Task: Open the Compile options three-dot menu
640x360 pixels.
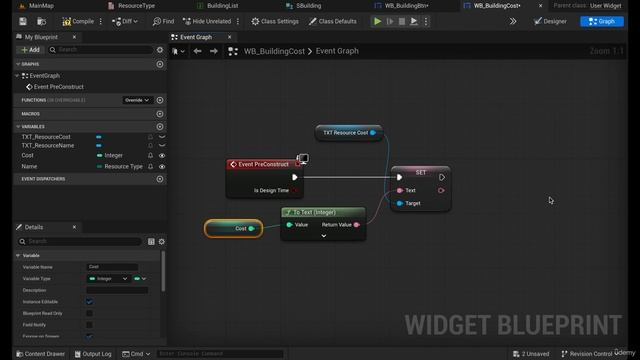Action: coord(101,21)
